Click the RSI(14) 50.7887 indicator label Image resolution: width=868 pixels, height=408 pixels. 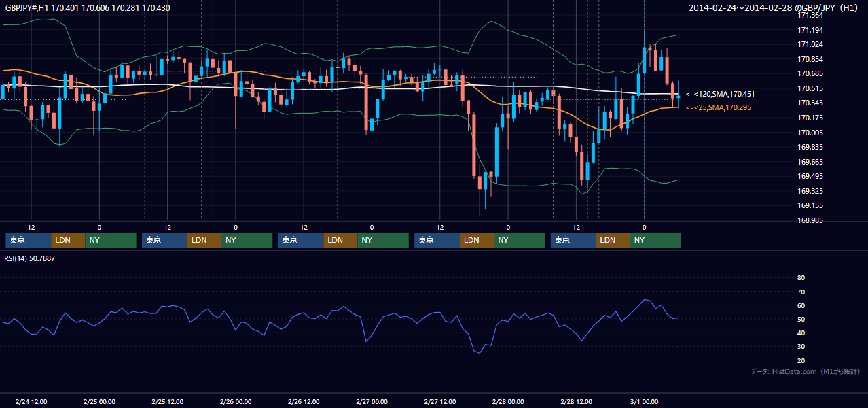(x=30, y=258)
